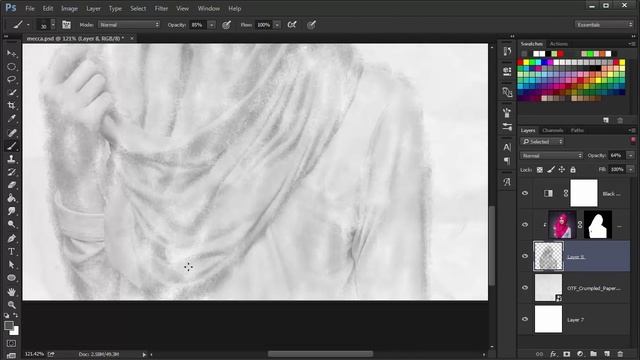Switch to the Channels tab
The image size is (640, 360).
click(553, 130)
